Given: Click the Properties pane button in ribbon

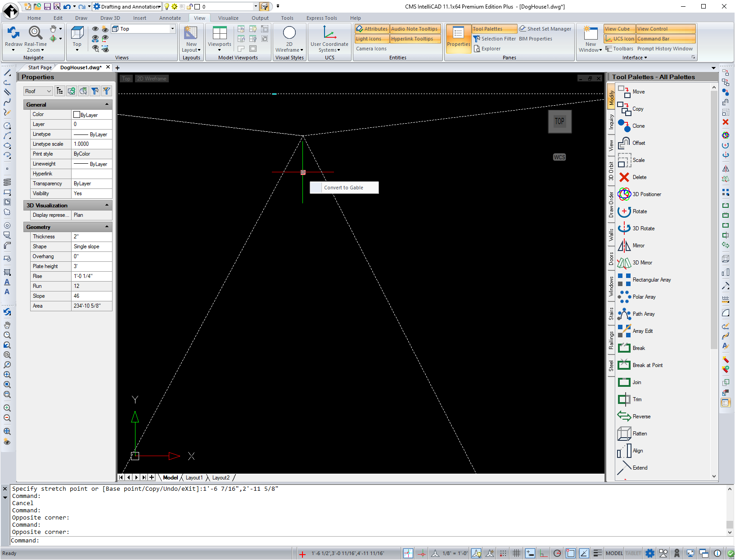Looking at the screenshot, I should pyautogui.click(x=458, y=39).
